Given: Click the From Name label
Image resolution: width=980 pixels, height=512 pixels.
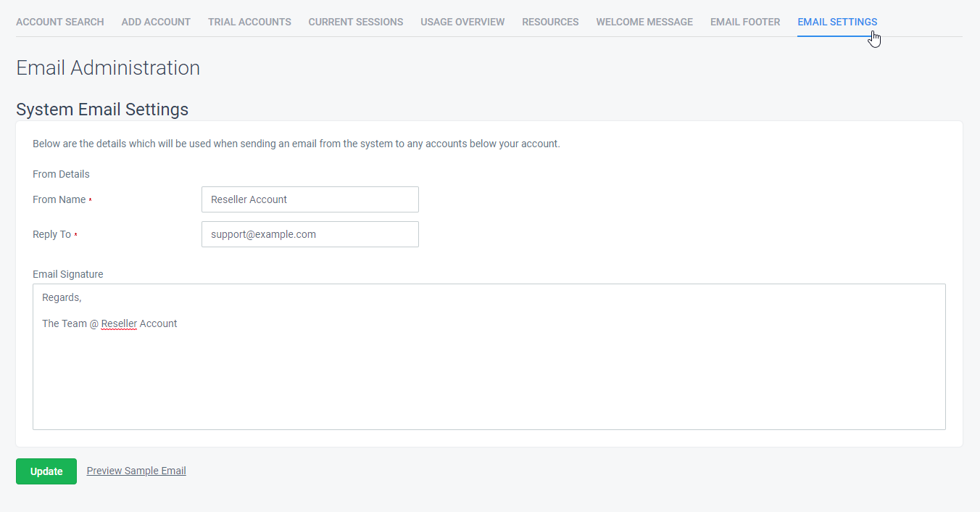Looking at the screenshot, I should [59, 199].
